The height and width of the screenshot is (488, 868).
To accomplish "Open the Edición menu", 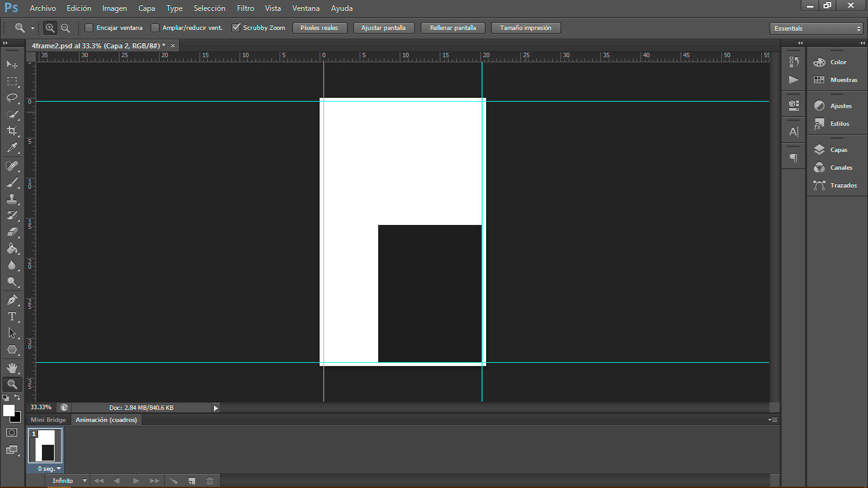I will click(79, 8).
